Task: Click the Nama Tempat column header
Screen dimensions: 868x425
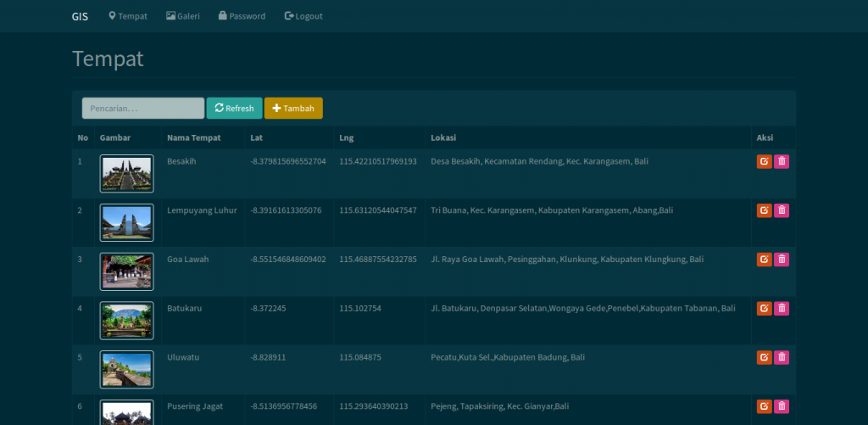Action: pos(194,137)
